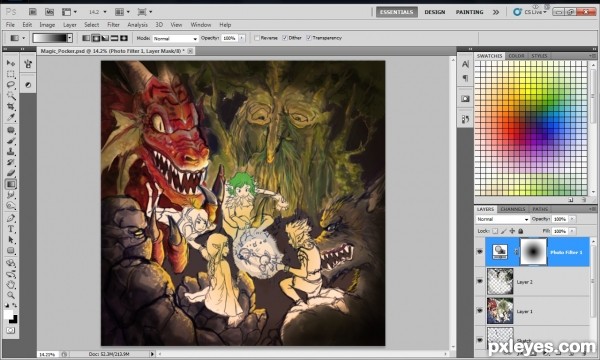Choose Radial Gradient style button

96,38
